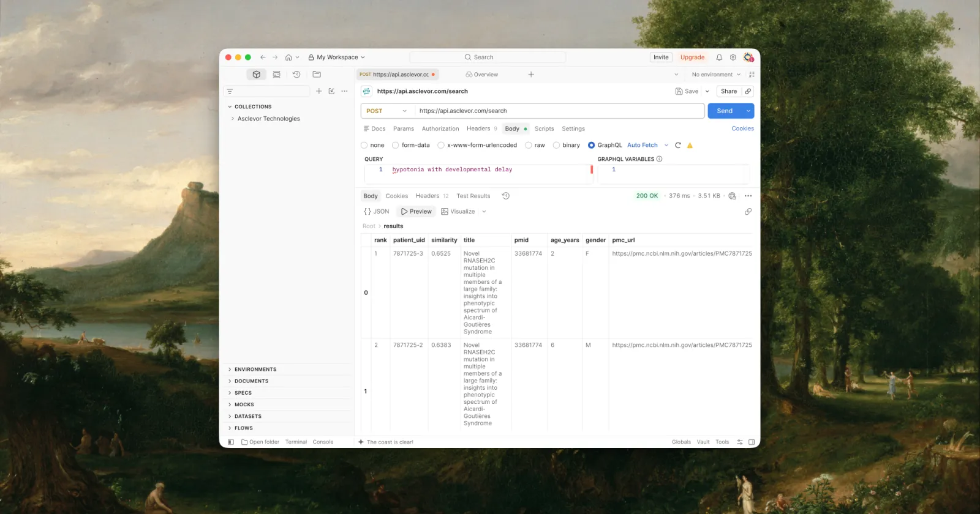Open settings gear icon
Screen dimensions: 980x514
(x=733, y=58)
